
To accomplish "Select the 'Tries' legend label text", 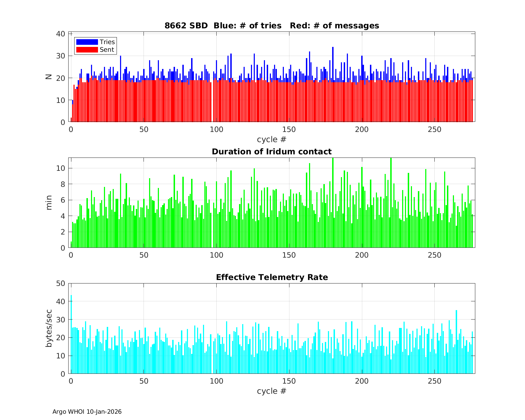I will (x=107, y=42).
